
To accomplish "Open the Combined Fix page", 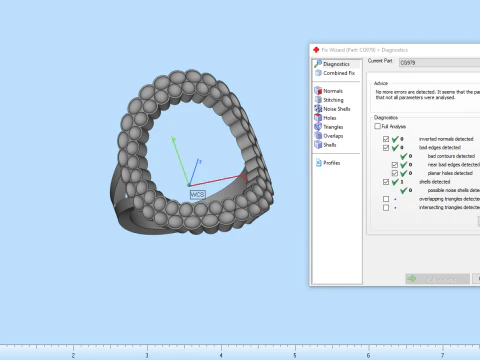I will pyautogui.click(x=335, y=73).
